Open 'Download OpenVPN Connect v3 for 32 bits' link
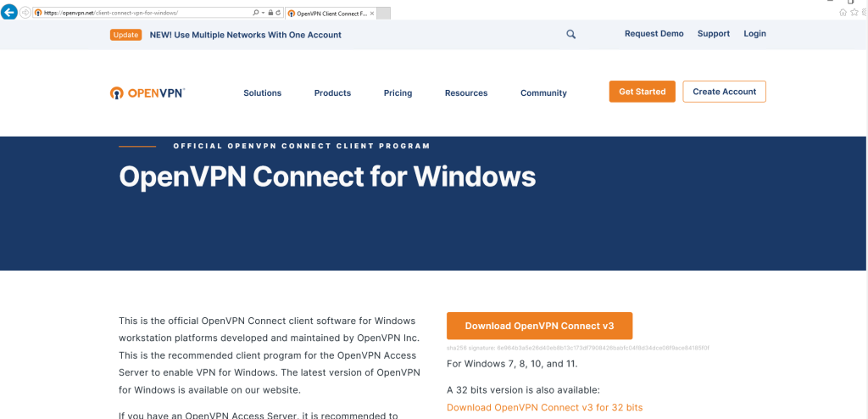 (545, 407)
